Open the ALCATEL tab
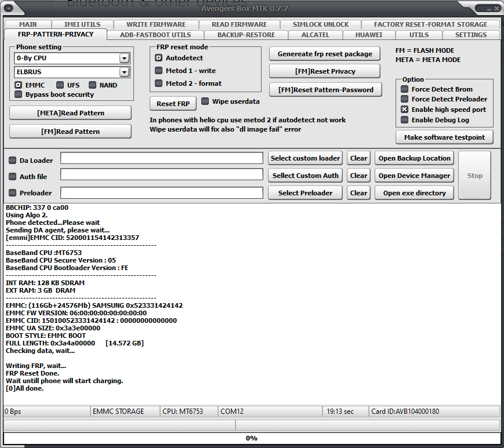Screen dimensions: 504x448 tap(316, 35)
